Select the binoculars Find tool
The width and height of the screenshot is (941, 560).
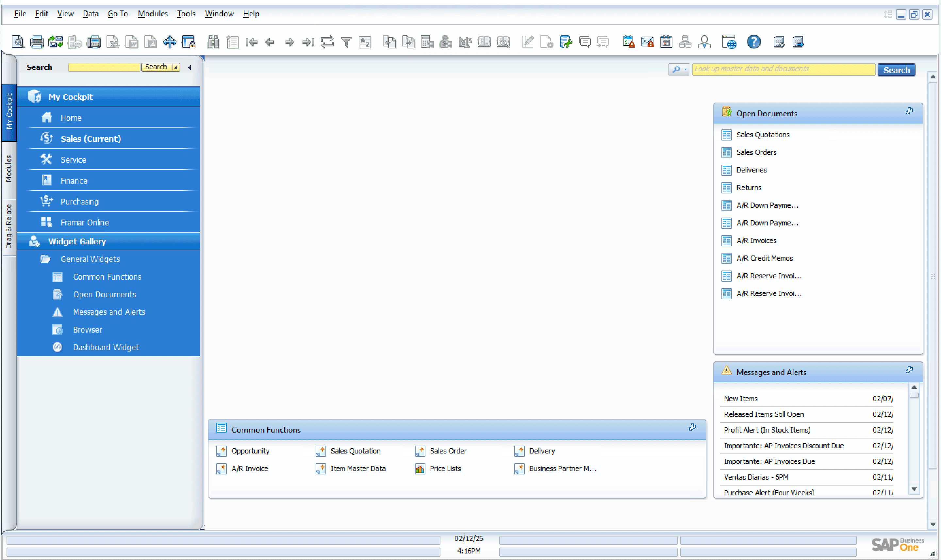tap(214, 41)
